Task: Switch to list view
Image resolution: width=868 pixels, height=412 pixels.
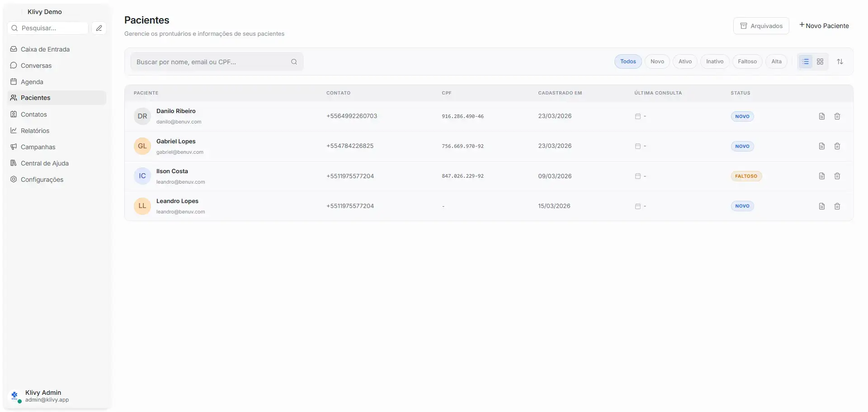Action: pyautogui.click(x=805, y=61)
